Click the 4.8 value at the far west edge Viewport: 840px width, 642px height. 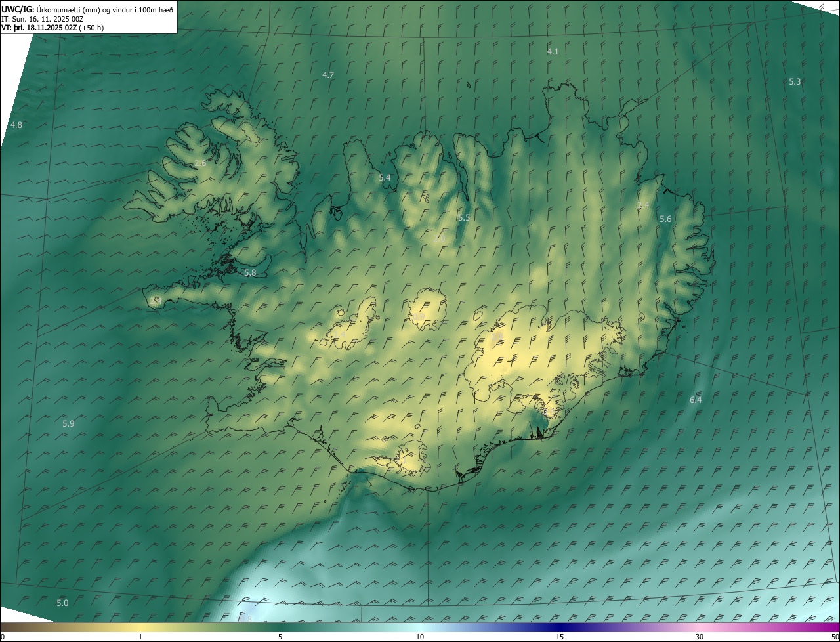pyautogui.click(x=16, y=125)
